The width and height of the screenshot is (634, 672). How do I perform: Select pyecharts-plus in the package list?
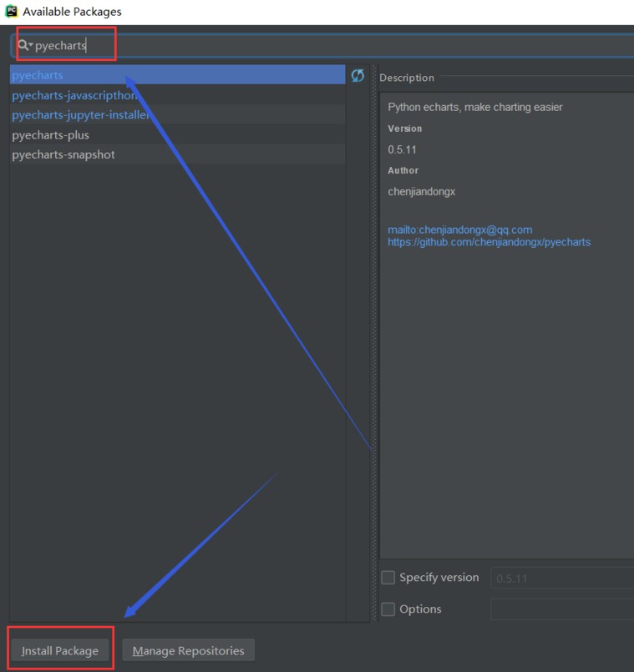point(178,135)
